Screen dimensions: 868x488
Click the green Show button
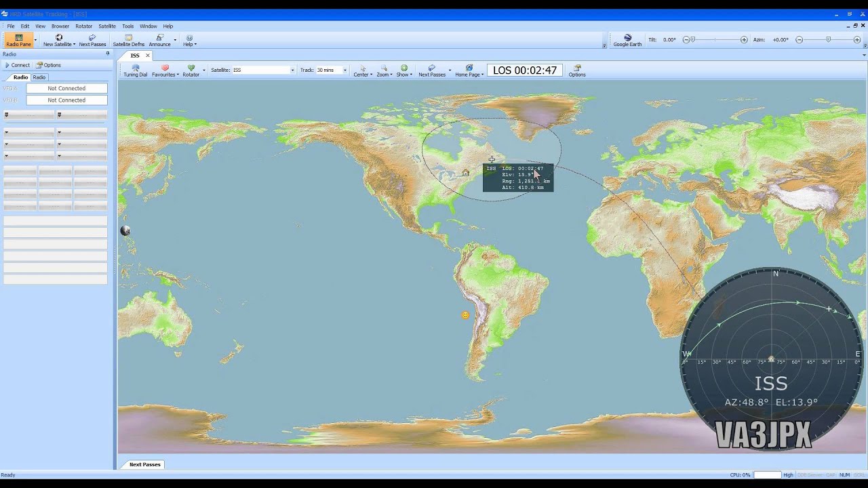[404, 70]
